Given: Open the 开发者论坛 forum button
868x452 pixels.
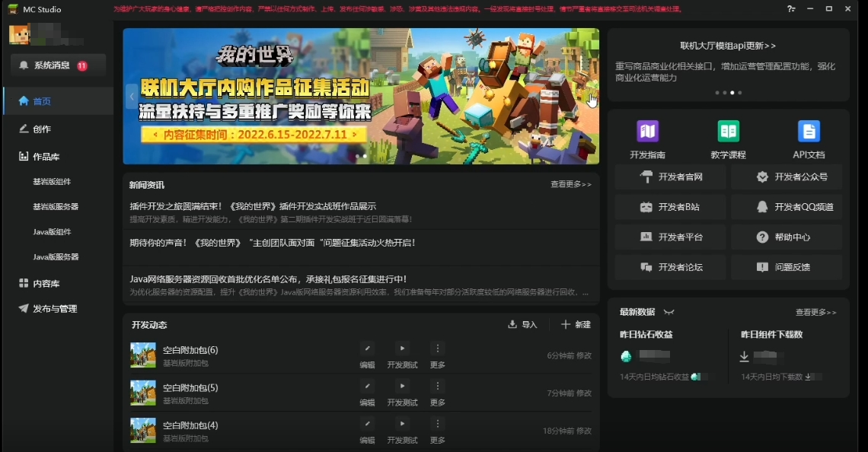Looking at the screenshot, I should coord(672,267).
